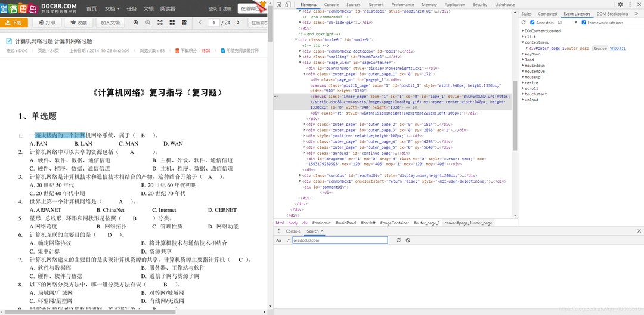The width and height of the screenshot is (644, 315).
Task: Expand the DOMContentLoaded listener entry
Action: point(523,31)
